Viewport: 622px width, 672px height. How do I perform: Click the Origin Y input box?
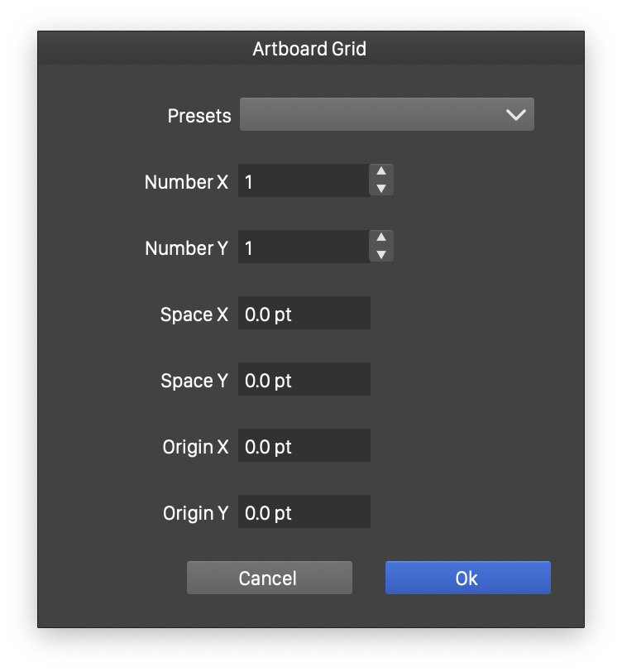304,512
